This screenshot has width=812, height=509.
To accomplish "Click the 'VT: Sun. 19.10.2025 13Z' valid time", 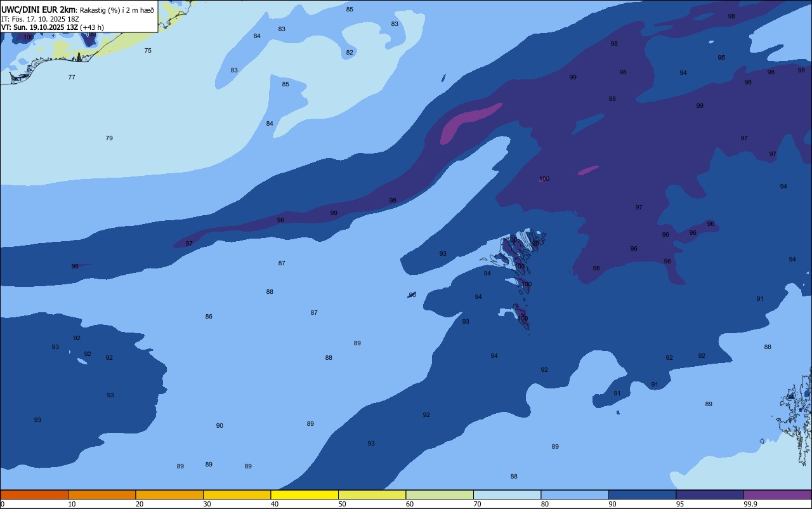I will [39, 27].
